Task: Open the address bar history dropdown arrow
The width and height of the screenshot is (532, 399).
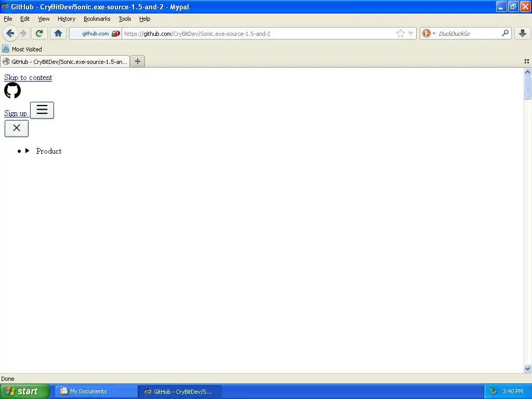Action: (x=410, y=33)
